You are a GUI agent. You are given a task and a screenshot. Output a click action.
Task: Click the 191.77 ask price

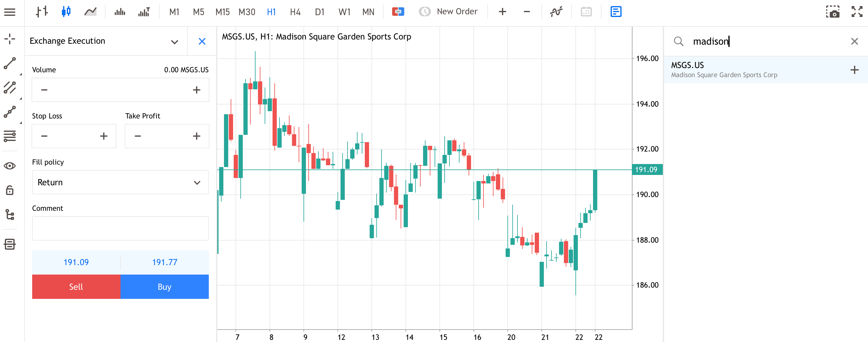[164, 262]
